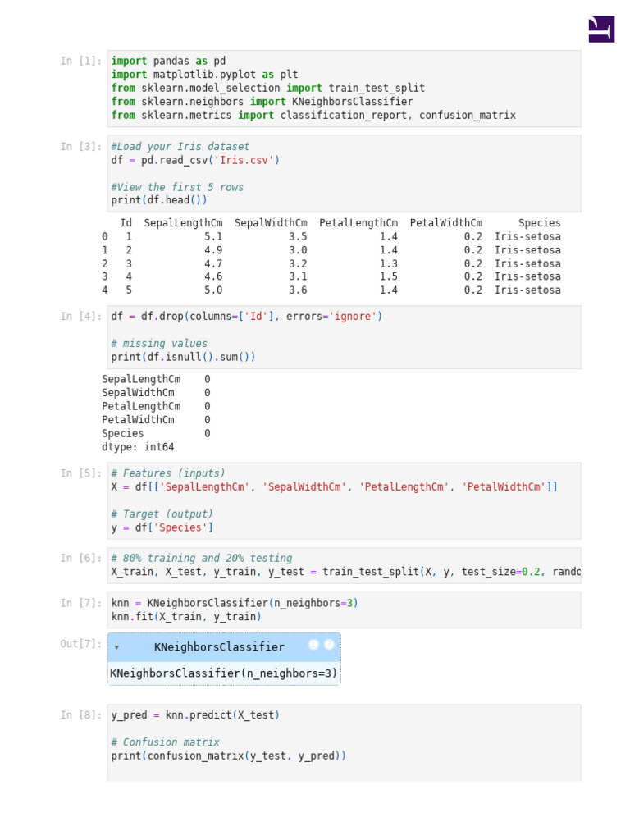Viewport: 630px width, 840px height.
Task: Click the '# Target (output)' comment
Action: (x=162, y=514)
